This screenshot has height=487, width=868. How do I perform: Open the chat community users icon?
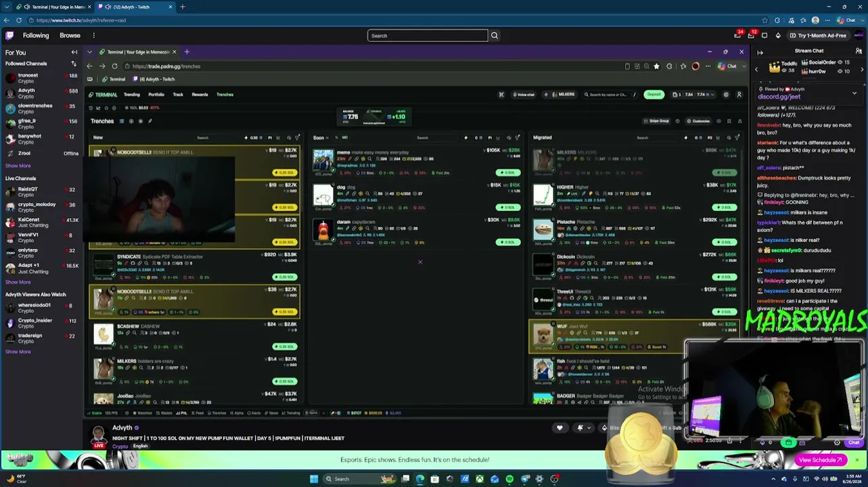click(x=859, y=51)
